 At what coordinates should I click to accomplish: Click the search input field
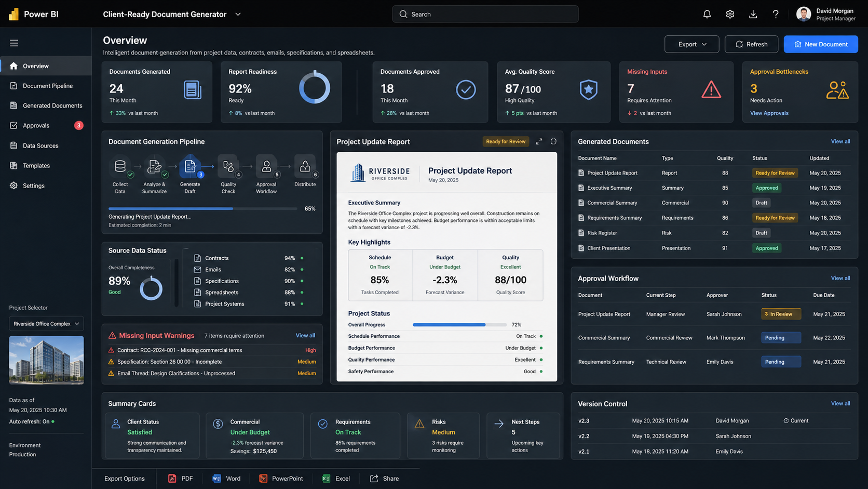(x=485, y=14)
